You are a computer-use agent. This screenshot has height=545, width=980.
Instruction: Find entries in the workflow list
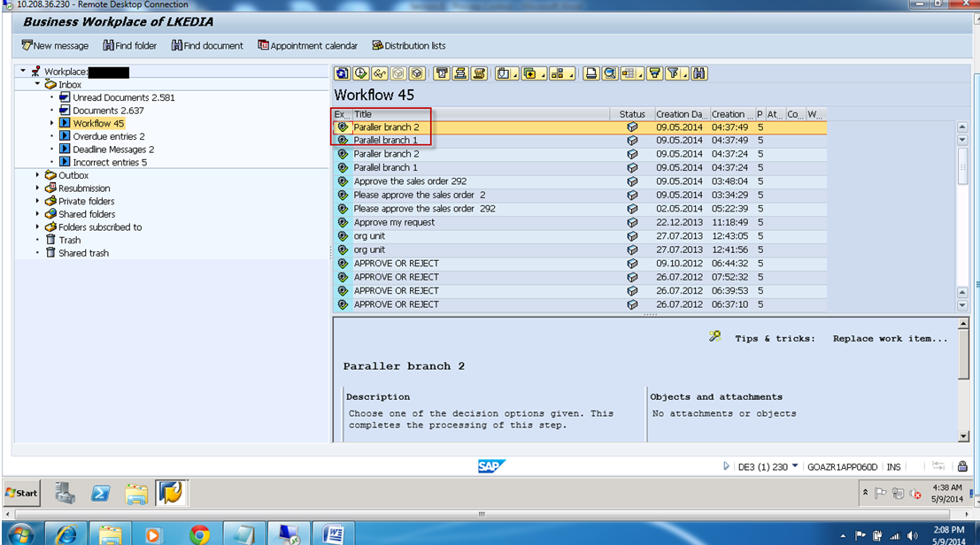pos(698,73)
